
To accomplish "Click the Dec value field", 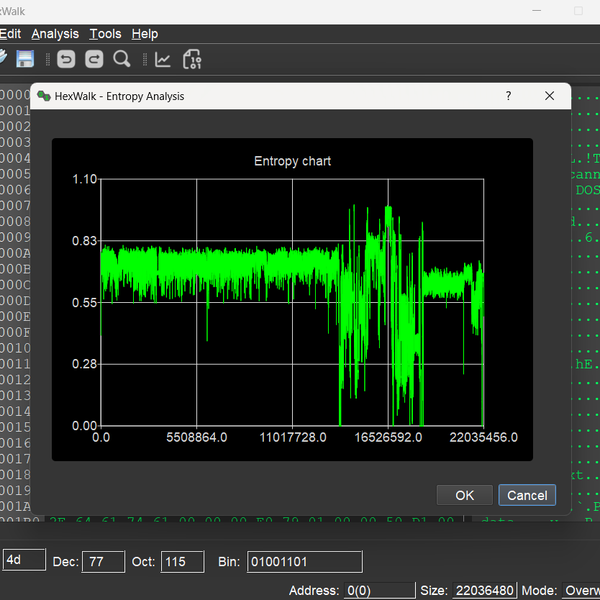I will 103,561.
